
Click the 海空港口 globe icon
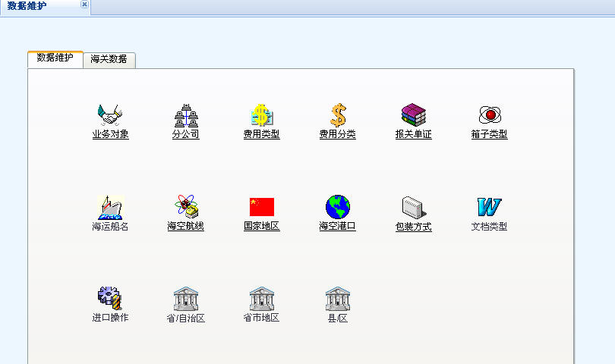click(338, 206)
